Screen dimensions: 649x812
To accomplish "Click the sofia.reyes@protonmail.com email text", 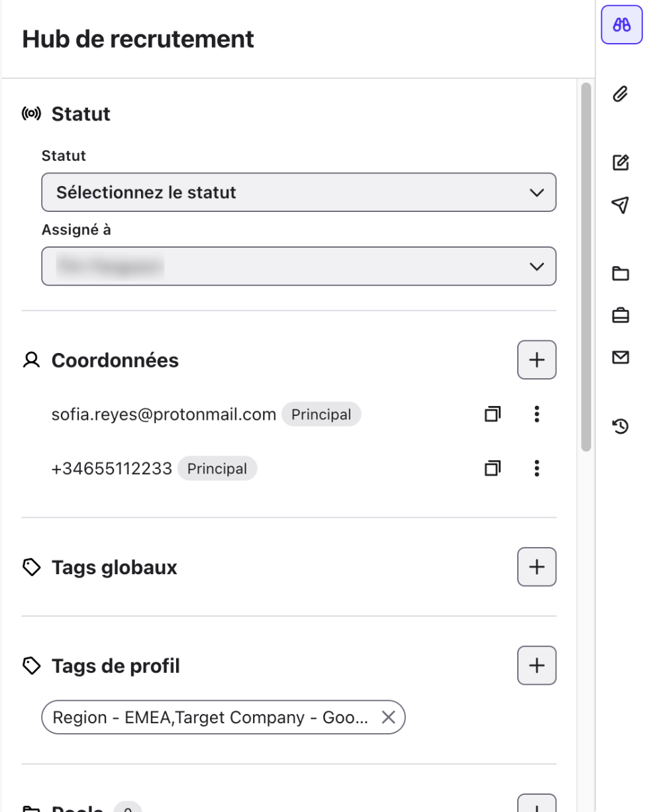I will [x=164, y=415].
